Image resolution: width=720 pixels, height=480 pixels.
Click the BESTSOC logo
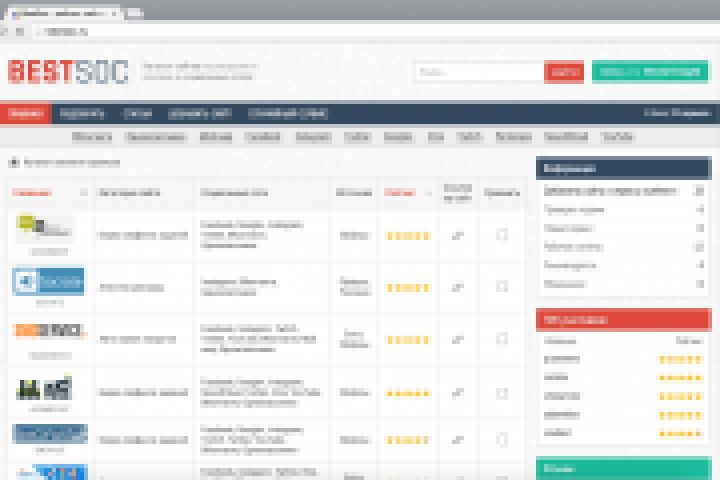click(x=68, y=72)
